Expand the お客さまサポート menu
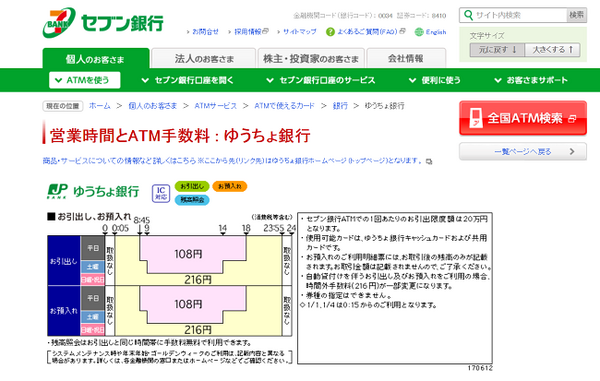 [x=531, y=80]
